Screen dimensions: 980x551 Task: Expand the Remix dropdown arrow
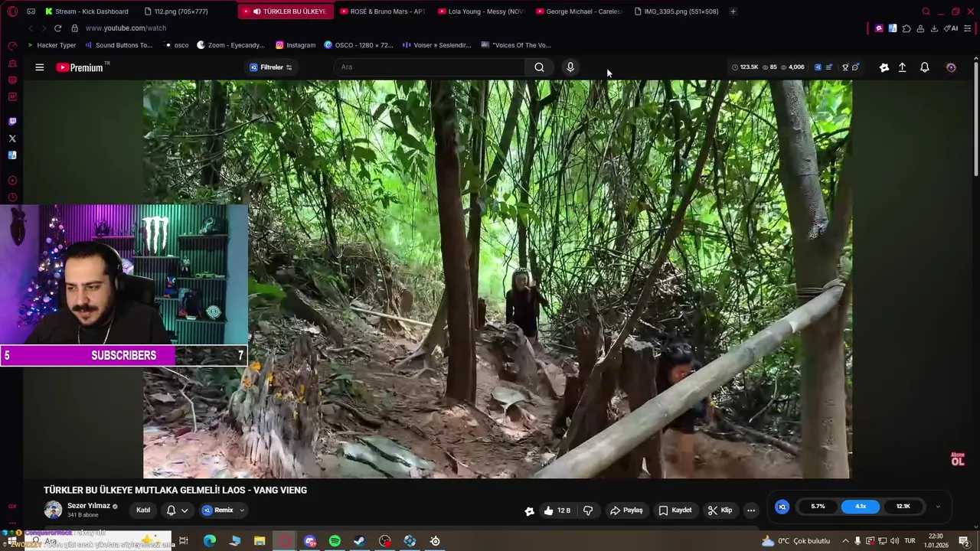(x=242, y=510)
